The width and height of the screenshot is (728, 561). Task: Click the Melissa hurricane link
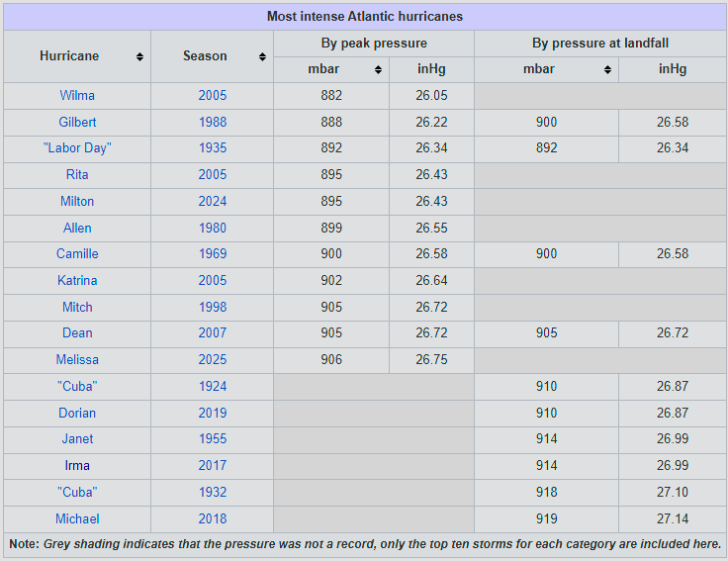(x=77, y=359)
